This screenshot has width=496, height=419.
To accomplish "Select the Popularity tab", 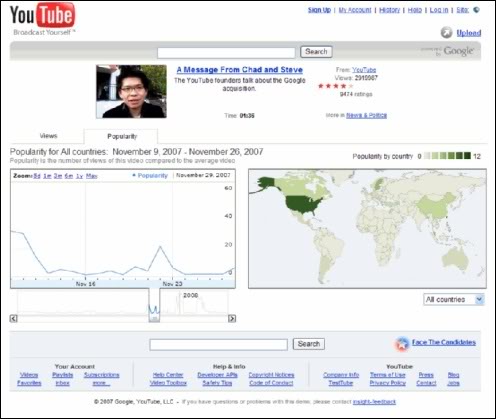I will (x=122, y=136).
